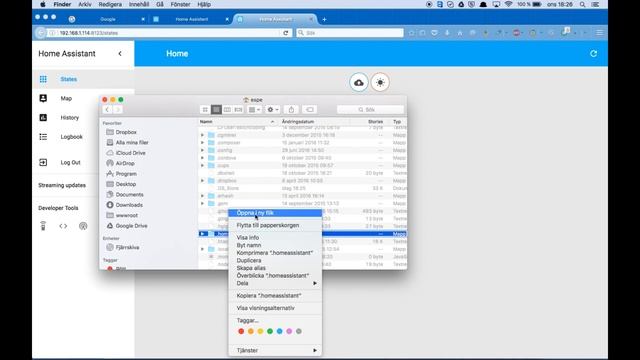Click the cloud badge on the Home page
This screenshot has width=640, height=360.
pos(359,82)
